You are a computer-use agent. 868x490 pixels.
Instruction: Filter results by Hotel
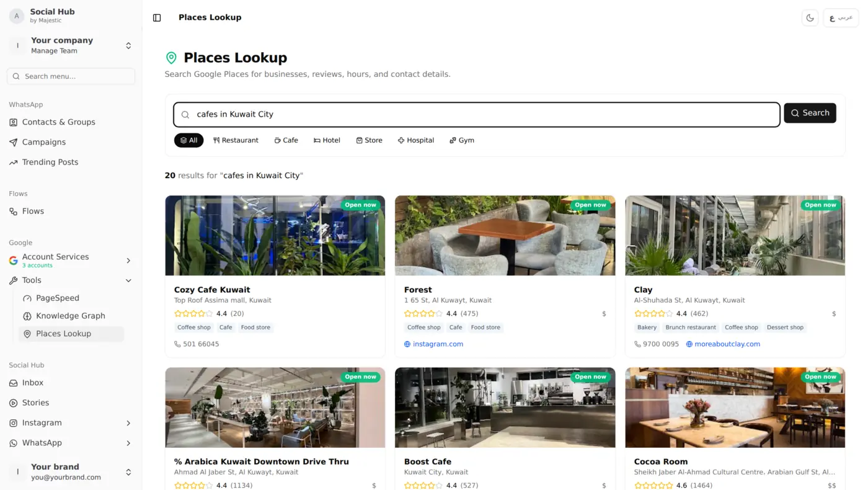(327, 140)
